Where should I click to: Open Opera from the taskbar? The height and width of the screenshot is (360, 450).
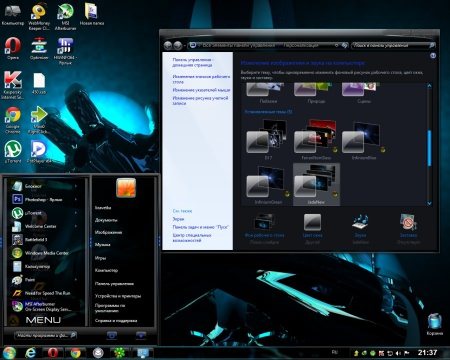coord(53,353)
